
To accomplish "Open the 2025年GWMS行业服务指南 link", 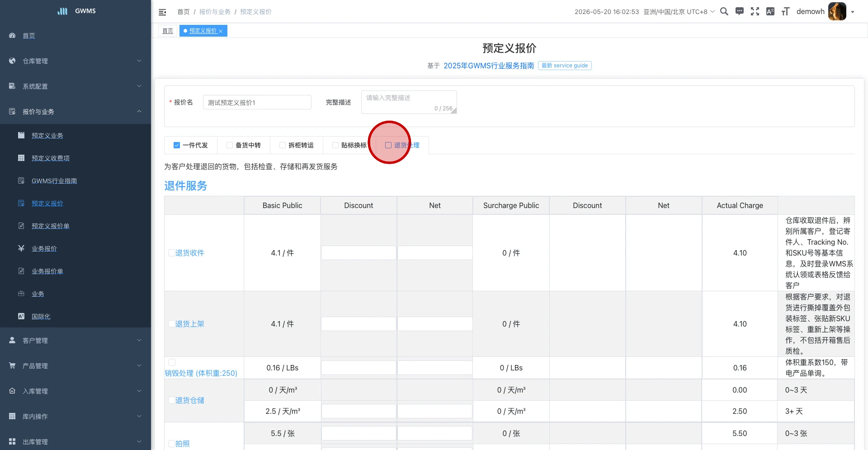I will (x=489, y=66).
